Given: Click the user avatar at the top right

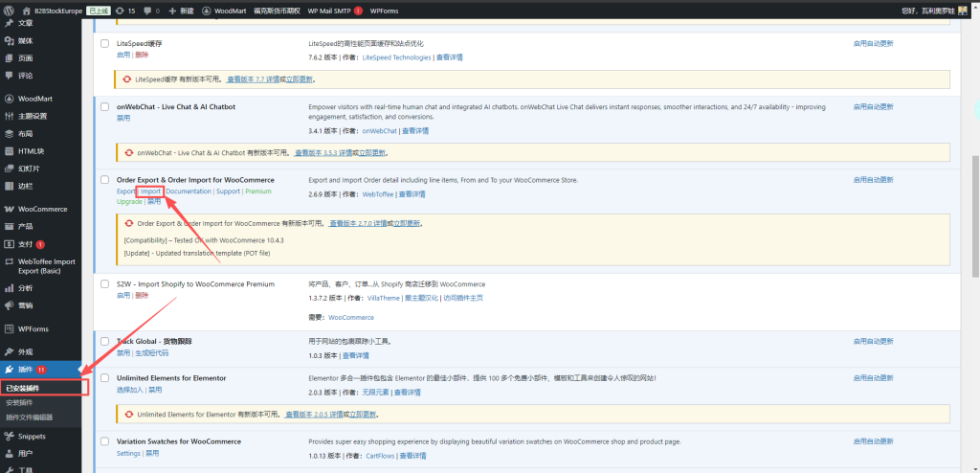Looking at the screenshot, I should 963,11.
